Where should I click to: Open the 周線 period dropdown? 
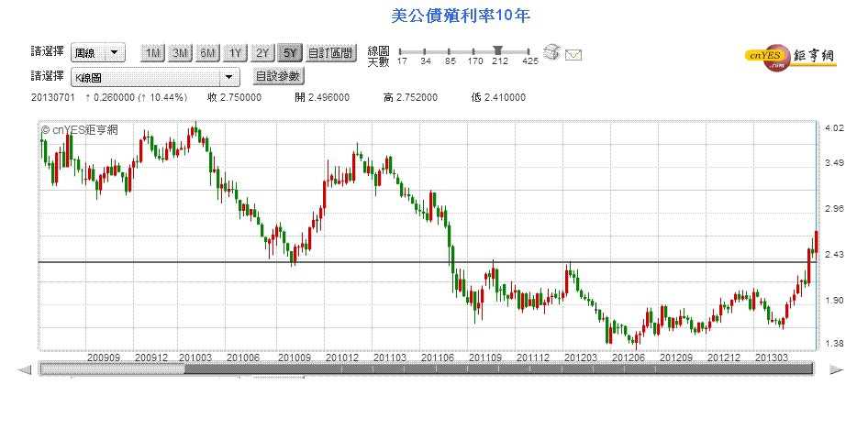point(90,53)
